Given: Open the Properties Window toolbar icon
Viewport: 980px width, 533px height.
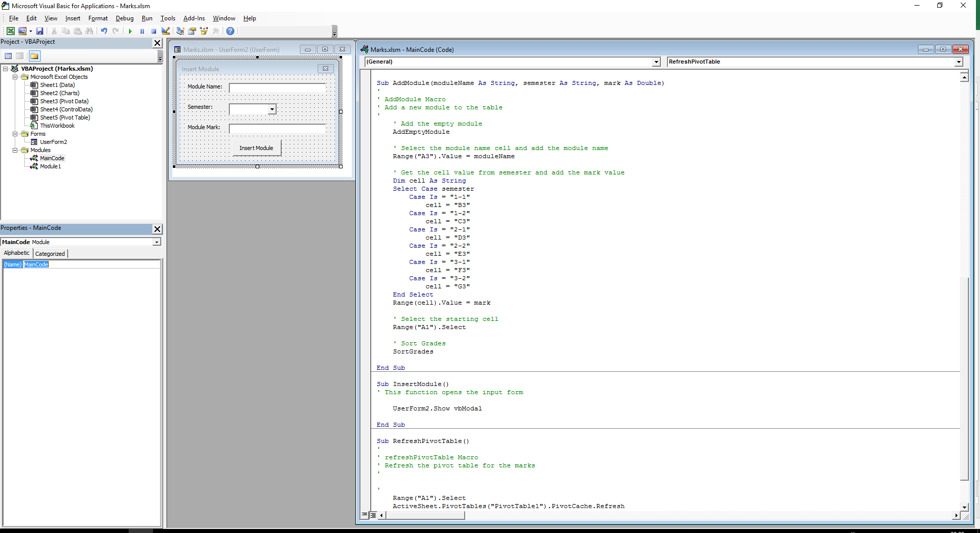Looking at the screenshot, I should coord(192,31).
